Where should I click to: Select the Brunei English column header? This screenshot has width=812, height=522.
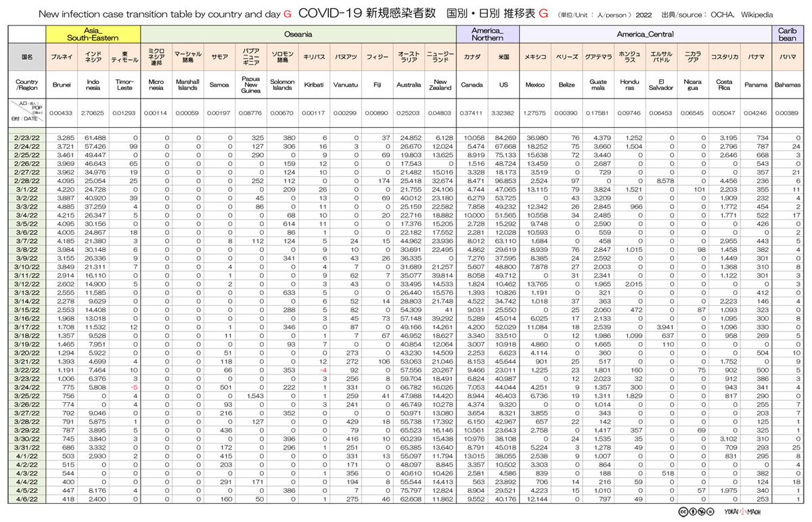point(62,85)
